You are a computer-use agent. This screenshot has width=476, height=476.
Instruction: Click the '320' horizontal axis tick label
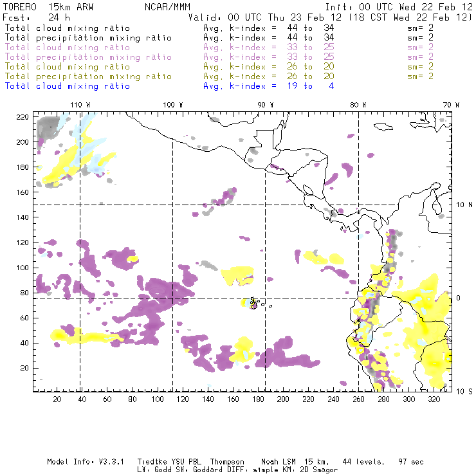click(x=434, y=399)
